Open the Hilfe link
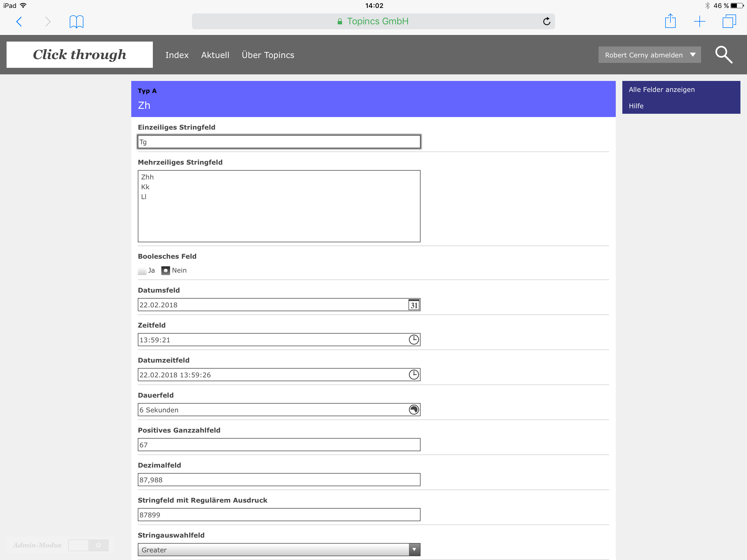This screenshot has width=747, height=560. (x=636, y=106)
